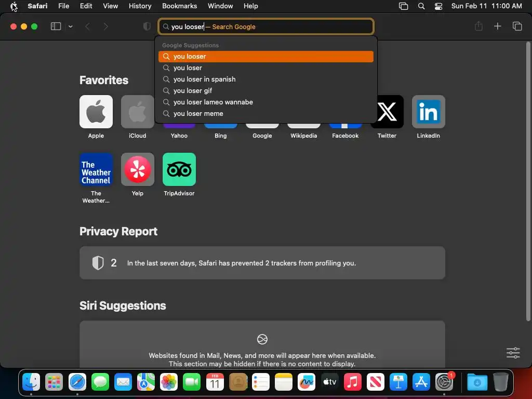Image resolution: width=532 pixels, height=399 pixels.
Task: Open Stage Manager in the menu bar
Action: pos(403,6)
